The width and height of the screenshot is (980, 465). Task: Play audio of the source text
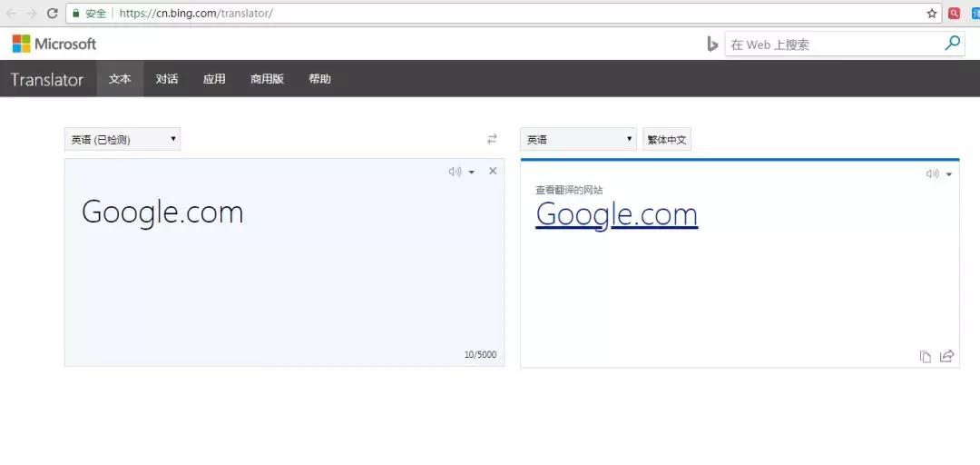pyautogui.click(x=455, y=172)
